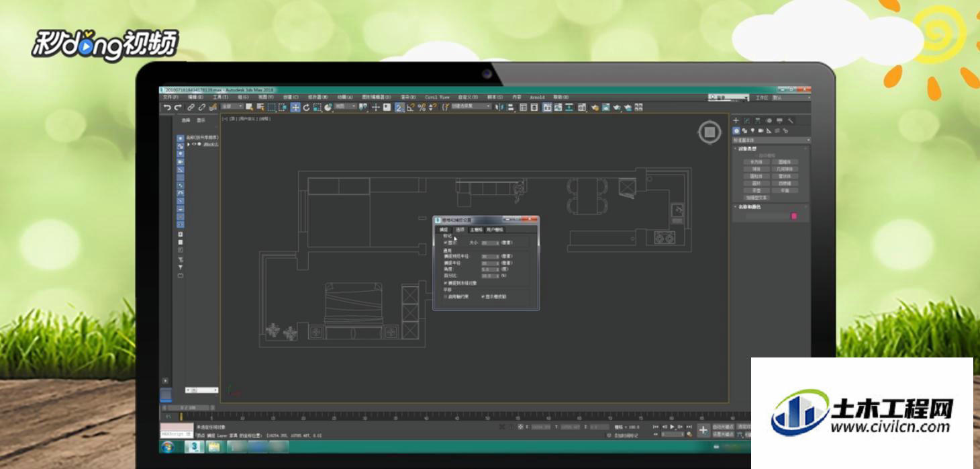Click the Cylinder (圆柱体) primitive button

click(x=756, y=176)
